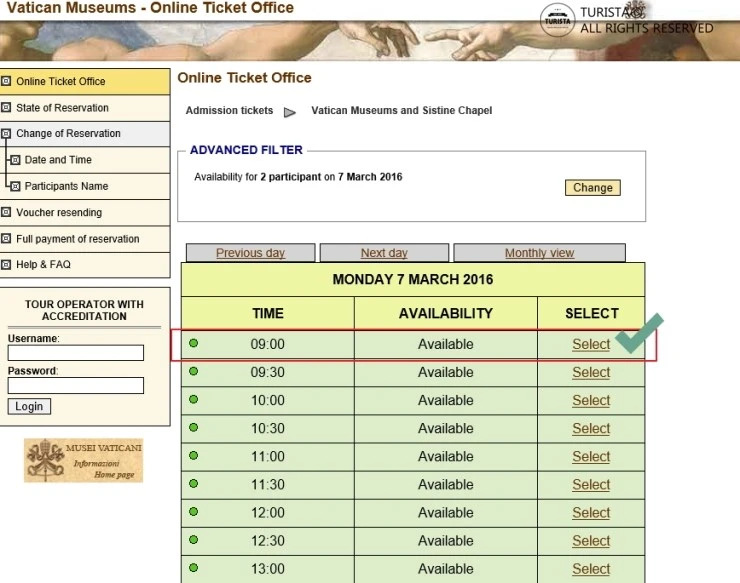Image resolution: width=740 pixels, height=583 pixels.
Task: Click the 09:00 time cell
Action: point(268,344)
